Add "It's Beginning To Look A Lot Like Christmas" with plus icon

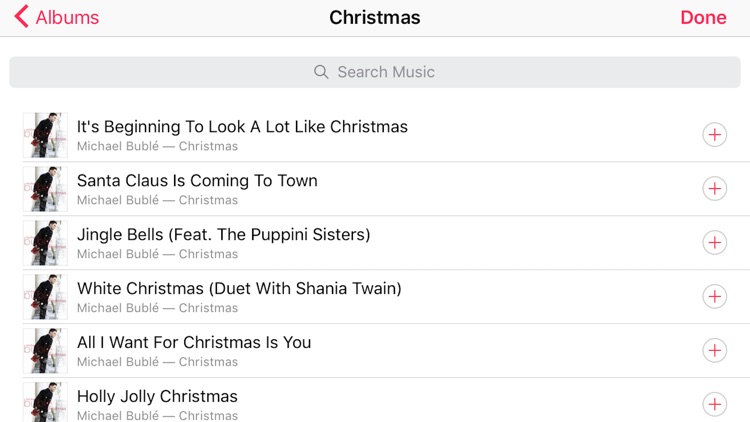coord(715,134)
